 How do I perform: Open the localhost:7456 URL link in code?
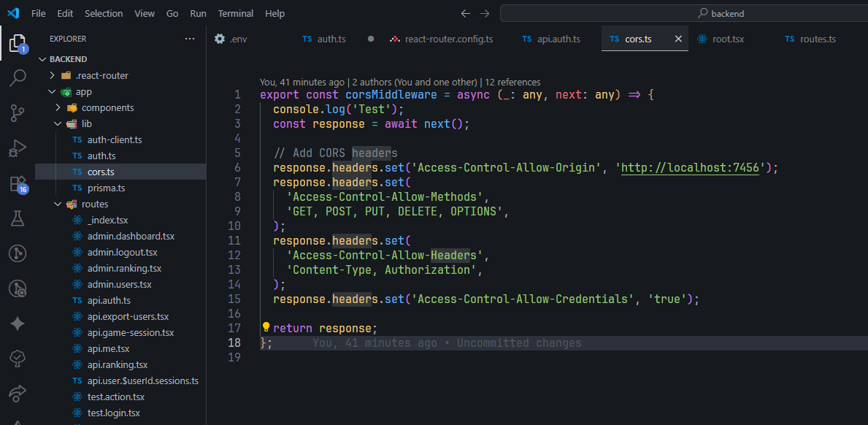coord(691,167)
